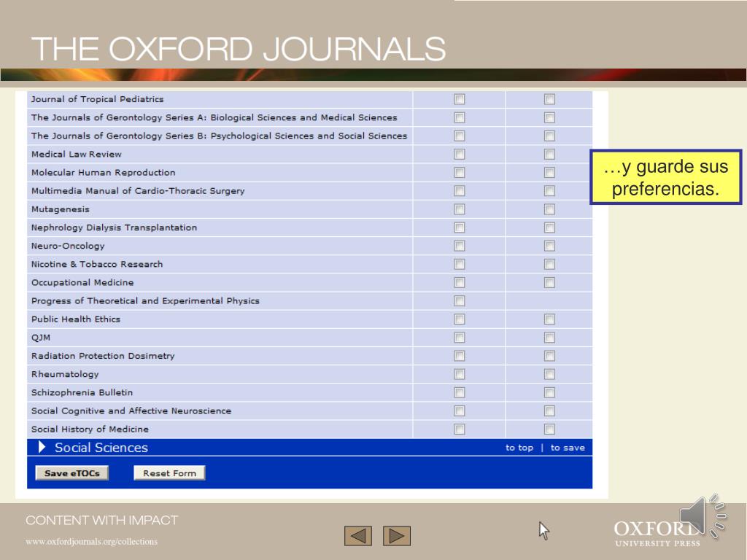Viewport: 747px width, 560px height.
Task: Jump via the 'to top' link
Action: [519, 448]
